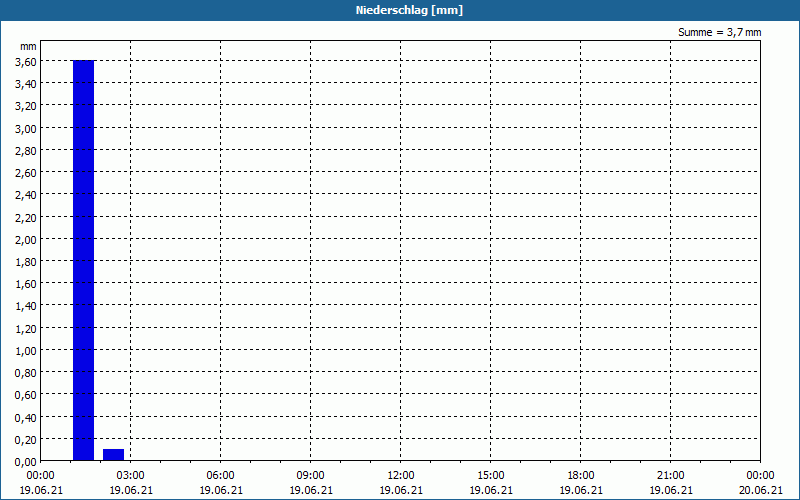Select the 3,60 y-axis value

(x=26, y=62)
